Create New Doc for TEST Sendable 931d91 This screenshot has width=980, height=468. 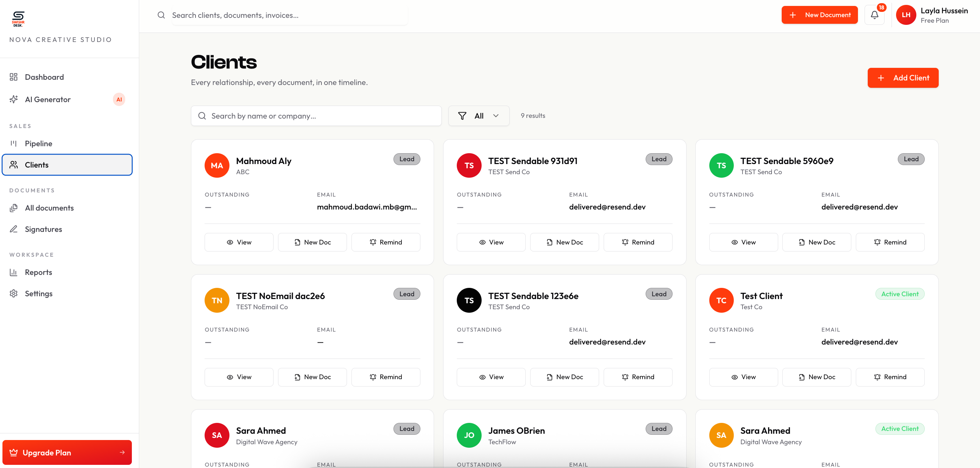564,242
